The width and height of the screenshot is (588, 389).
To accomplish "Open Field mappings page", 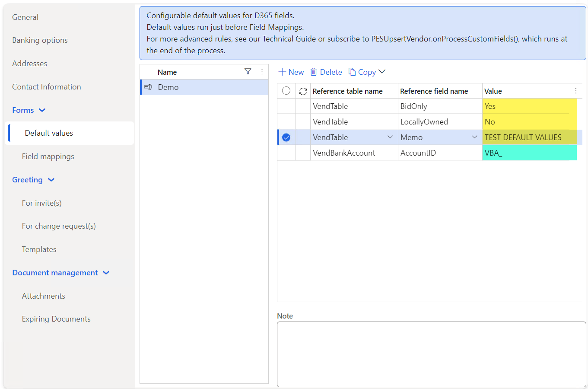I will [x=48, y=156].
